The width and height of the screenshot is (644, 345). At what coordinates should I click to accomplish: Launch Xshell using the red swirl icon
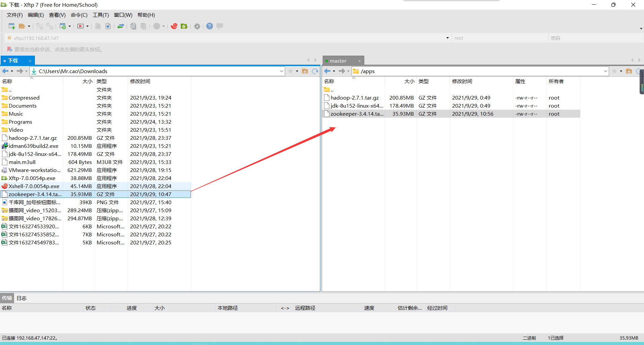[174, 26]
